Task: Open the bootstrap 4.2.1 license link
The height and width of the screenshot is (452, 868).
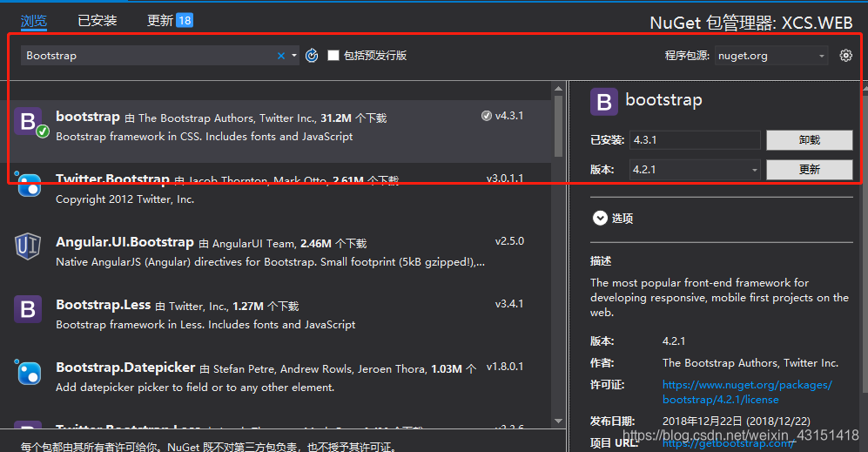Action: click(747, 392)
